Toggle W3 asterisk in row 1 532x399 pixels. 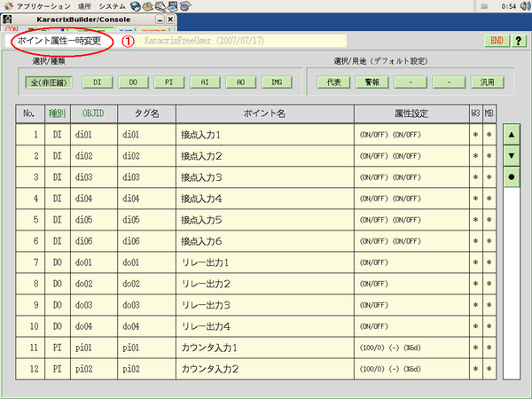(x=475, y=135)
